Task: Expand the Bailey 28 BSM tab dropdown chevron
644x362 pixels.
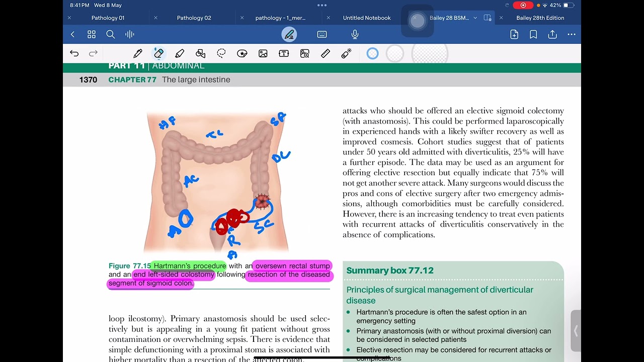Action: point(475,18)
